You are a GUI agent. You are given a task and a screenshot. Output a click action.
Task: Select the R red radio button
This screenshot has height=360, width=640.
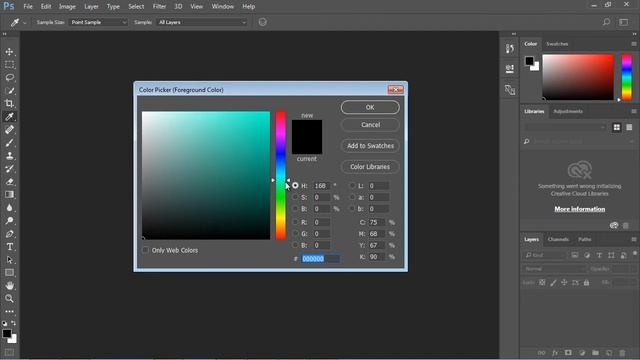295,222
